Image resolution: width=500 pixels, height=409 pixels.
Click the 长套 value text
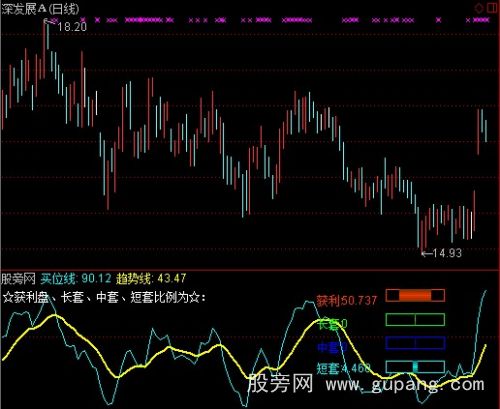tap(333, 323)
